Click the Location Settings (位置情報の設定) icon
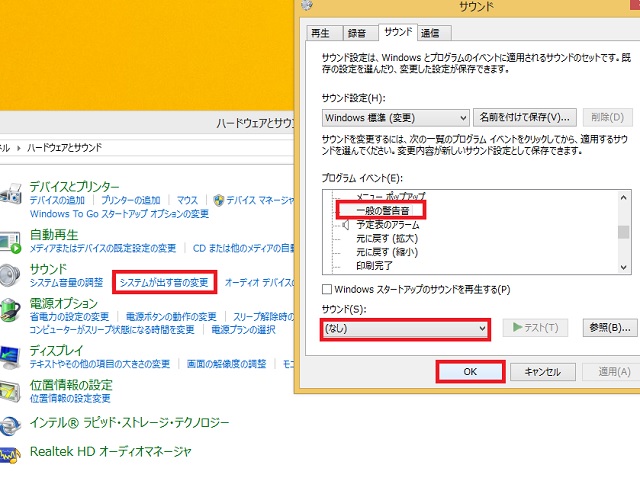640x481 pixels. click(x=11, y=389)
